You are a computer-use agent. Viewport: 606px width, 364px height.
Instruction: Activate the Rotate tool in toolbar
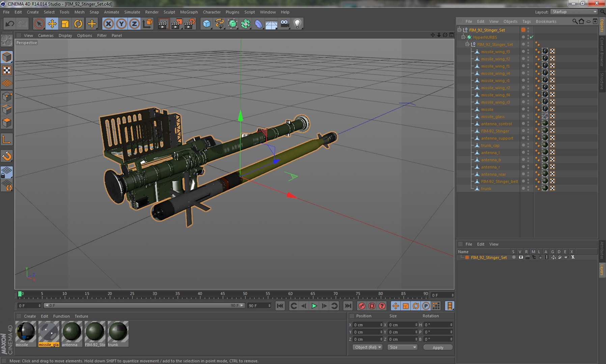[x=78, y=24]
